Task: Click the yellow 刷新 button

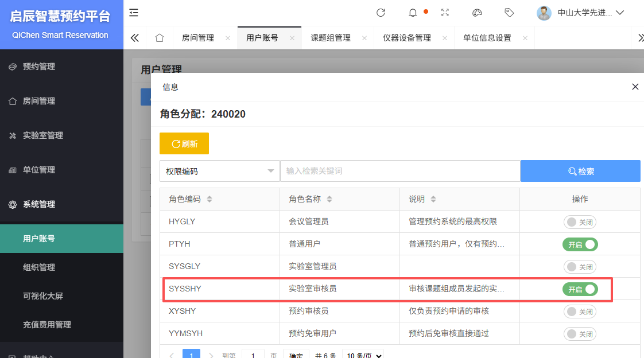Action: point(184,143)
